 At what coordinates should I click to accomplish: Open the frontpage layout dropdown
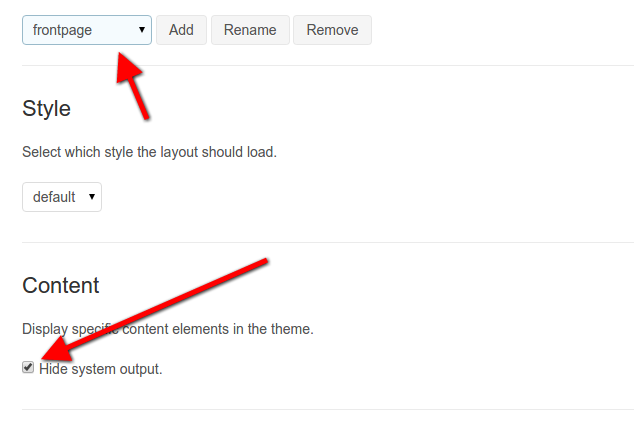click(x=87, y=30)
